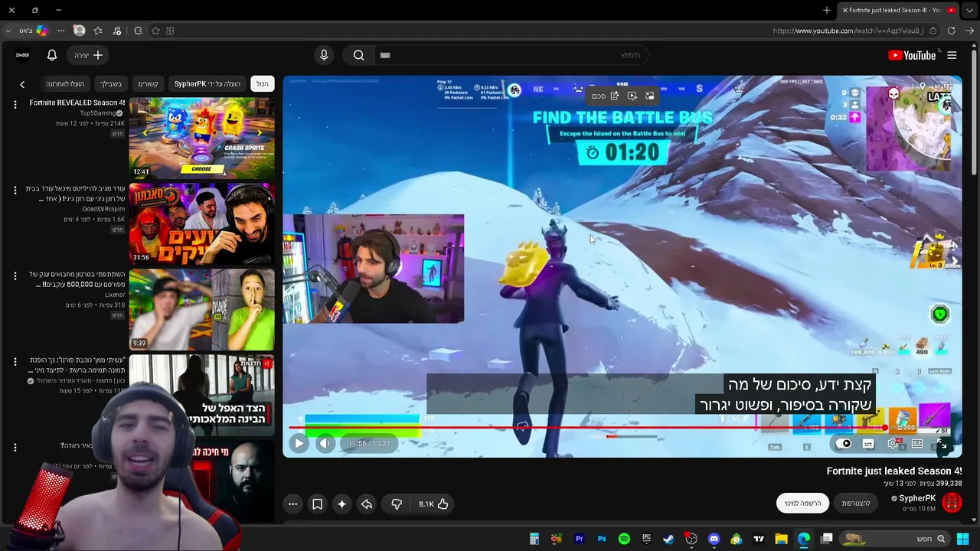The height and width of the screenshot is (551, 980).
Task: Start voice search with the microphone
Action: pyautogui.click(x=324, y=55)
